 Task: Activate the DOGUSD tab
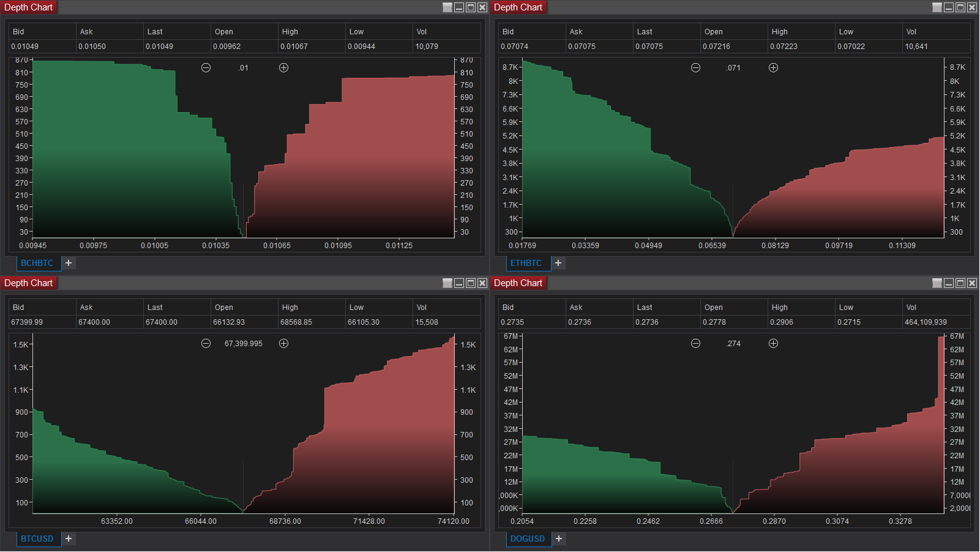[x=527, y=539]
